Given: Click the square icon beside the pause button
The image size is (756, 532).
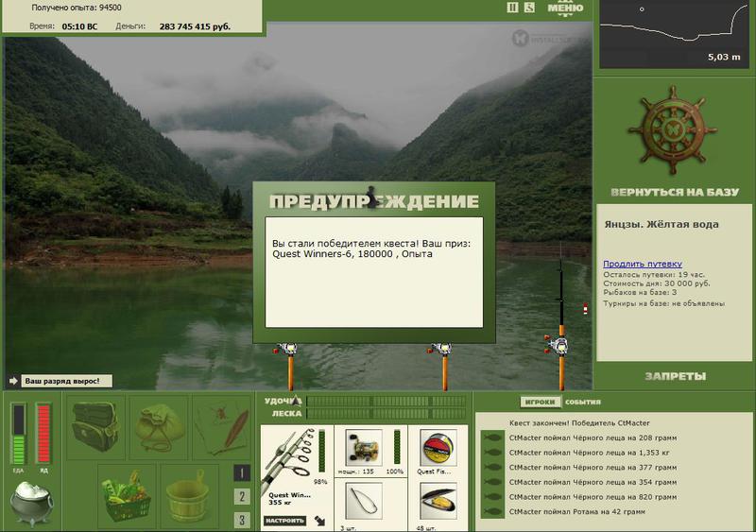Looking at the screenshot, I should 529,8.
